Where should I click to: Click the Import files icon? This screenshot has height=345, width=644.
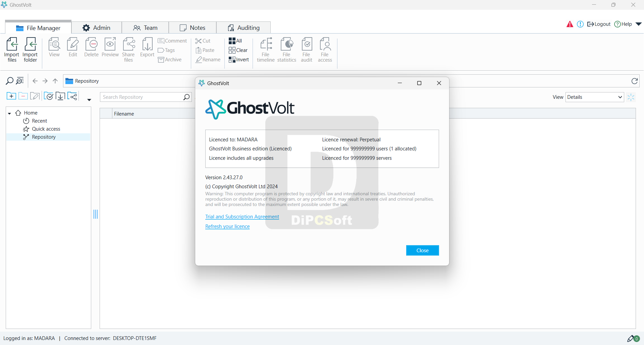[12, 50]
